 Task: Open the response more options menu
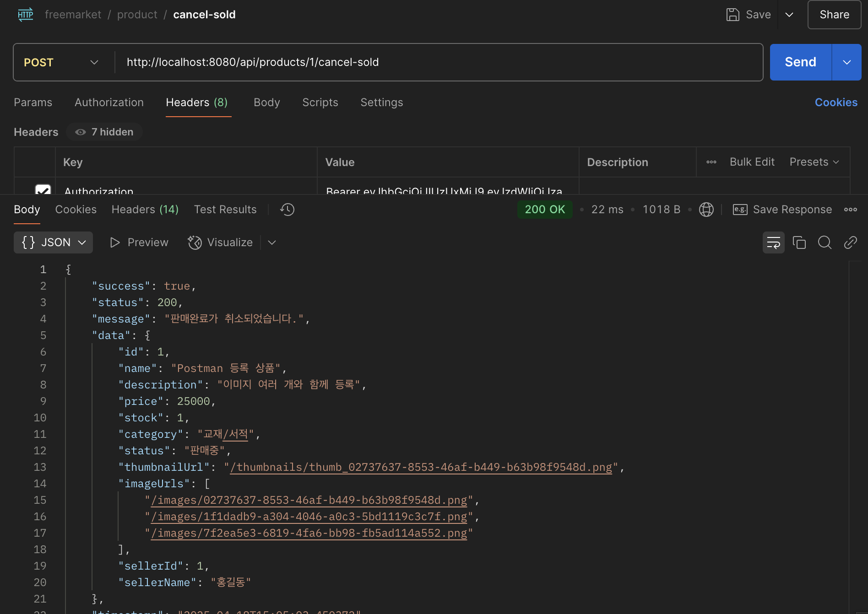tap(851, 210)
